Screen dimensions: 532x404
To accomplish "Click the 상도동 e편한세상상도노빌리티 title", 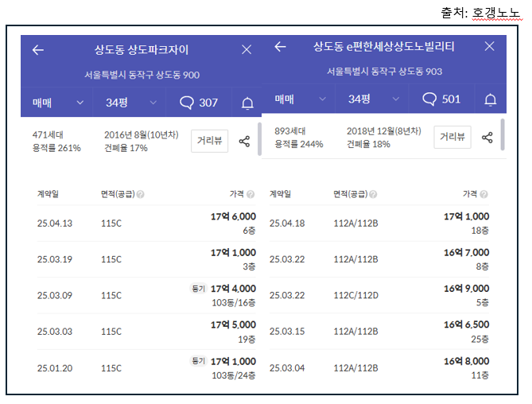I will (x=384, y=46).
